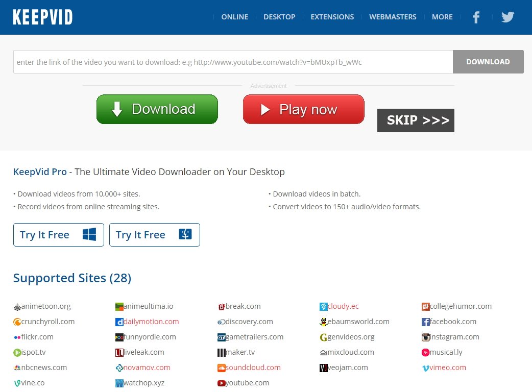Click the video link input field
Screen dimensions: 532x392
tap(233, 62)
